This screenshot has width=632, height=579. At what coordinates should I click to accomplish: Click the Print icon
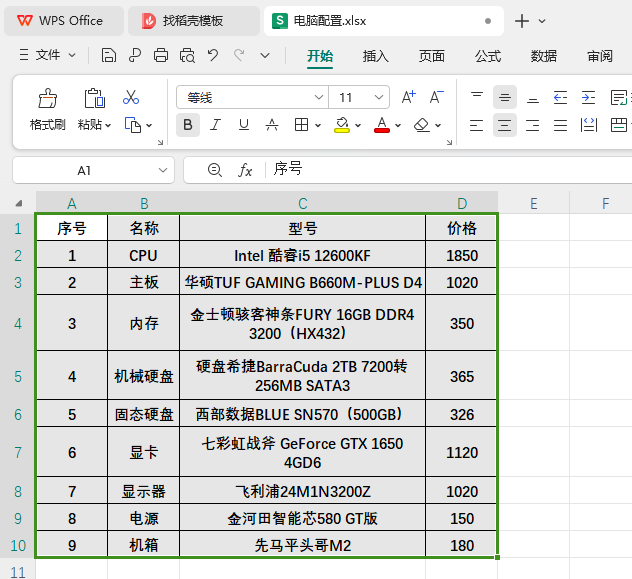pos(161,55)
